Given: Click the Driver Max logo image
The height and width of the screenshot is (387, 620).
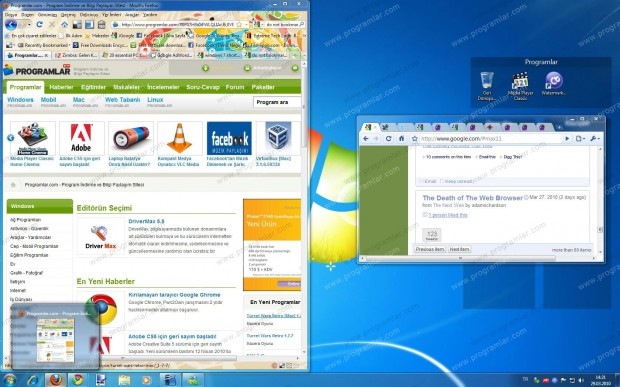Looking at the screenshot, I should (100, 237).
